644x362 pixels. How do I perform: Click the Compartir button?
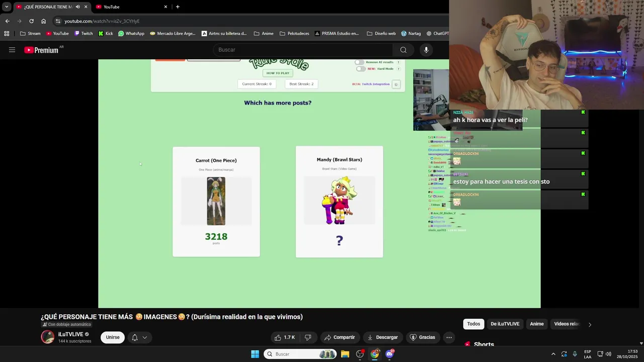click(340, 337)
